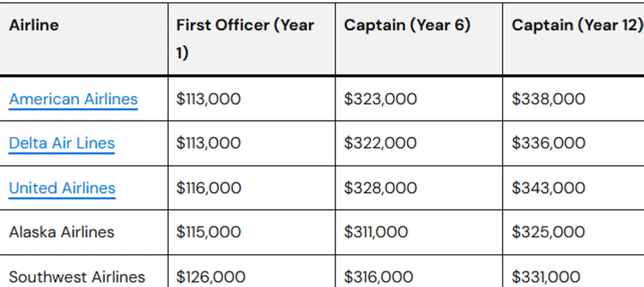The height and width of the screenshot is (287, 644).
Task: Select the Captain (Year 6) column header
Action: pos(407,25)
